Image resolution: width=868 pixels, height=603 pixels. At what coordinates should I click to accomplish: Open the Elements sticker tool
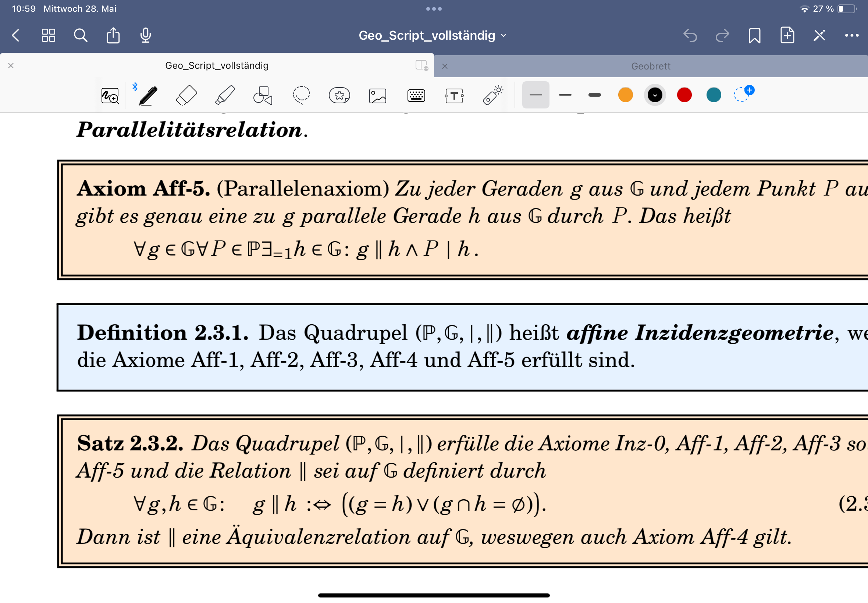coord(339,95)
